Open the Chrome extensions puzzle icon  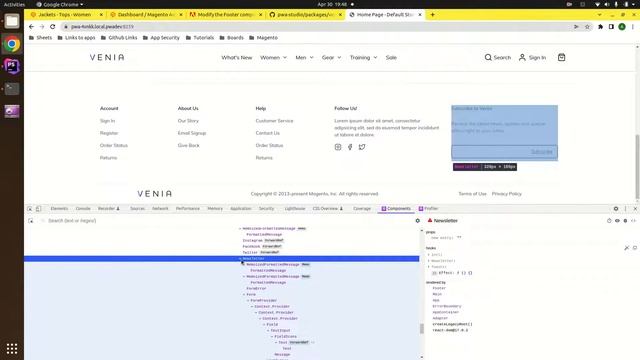600,27
